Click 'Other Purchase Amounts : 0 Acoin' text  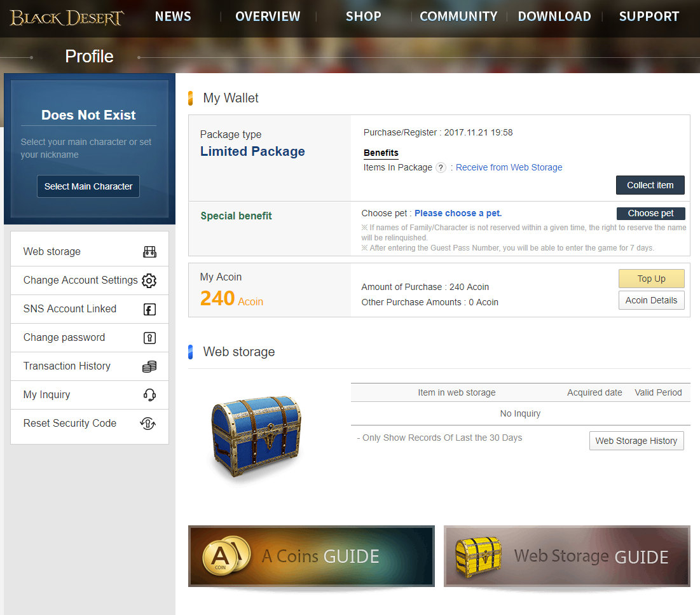pyautogui.click(x=429, y=302)
